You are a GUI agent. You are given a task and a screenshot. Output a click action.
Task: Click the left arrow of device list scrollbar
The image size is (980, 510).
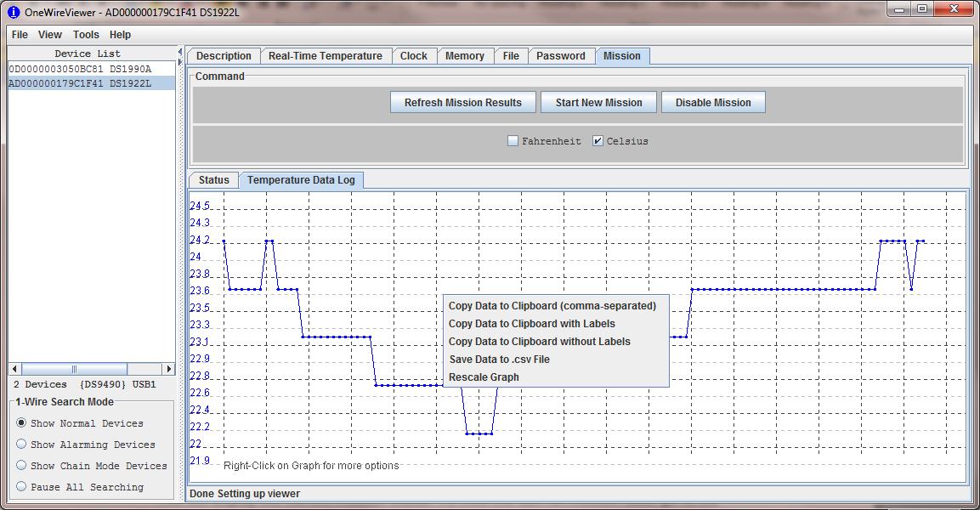click(14, 369)
